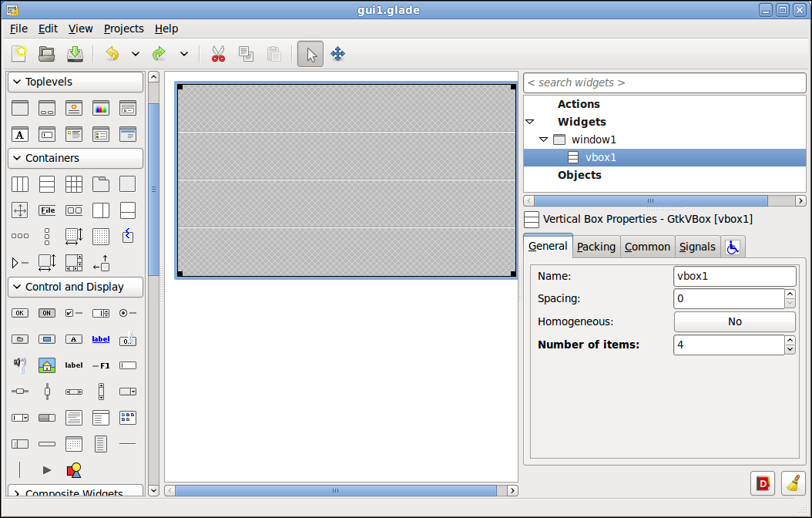The height and width of the screenshot is (518, 812).
Task: Create a new project from toolbar
Action: coord(19,54)
